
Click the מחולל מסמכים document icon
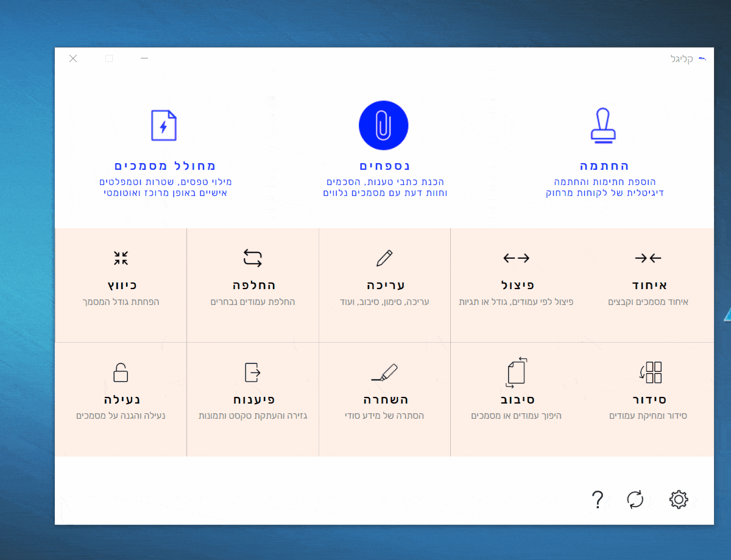coord(163,125)
